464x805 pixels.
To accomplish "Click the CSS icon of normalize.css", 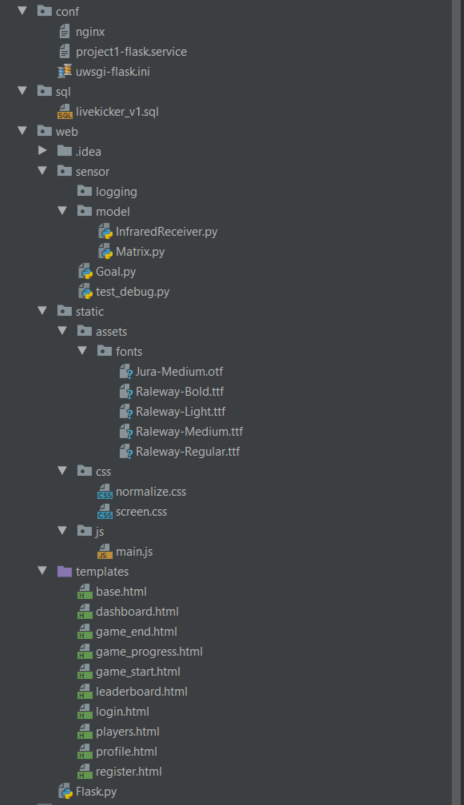I will click(105, 492).
